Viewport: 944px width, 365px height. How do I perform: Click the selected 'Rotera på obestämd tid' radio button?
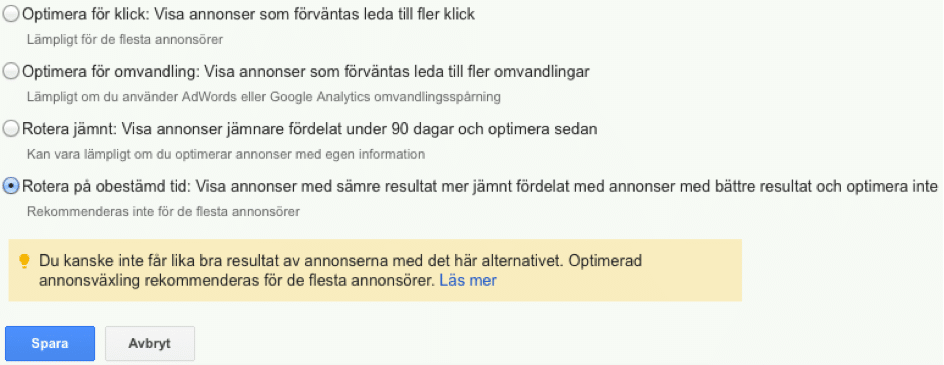coord(11,186)
